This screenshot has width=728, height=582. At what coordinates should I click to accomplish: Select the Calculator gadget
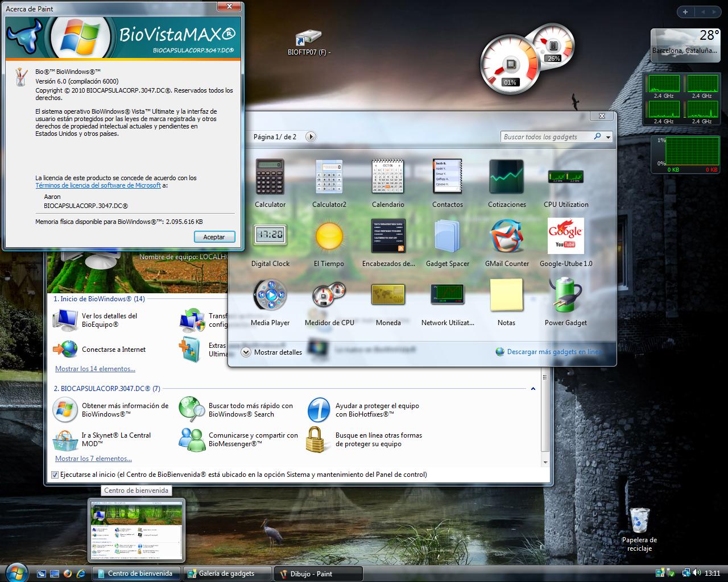(x=270, y=176)
